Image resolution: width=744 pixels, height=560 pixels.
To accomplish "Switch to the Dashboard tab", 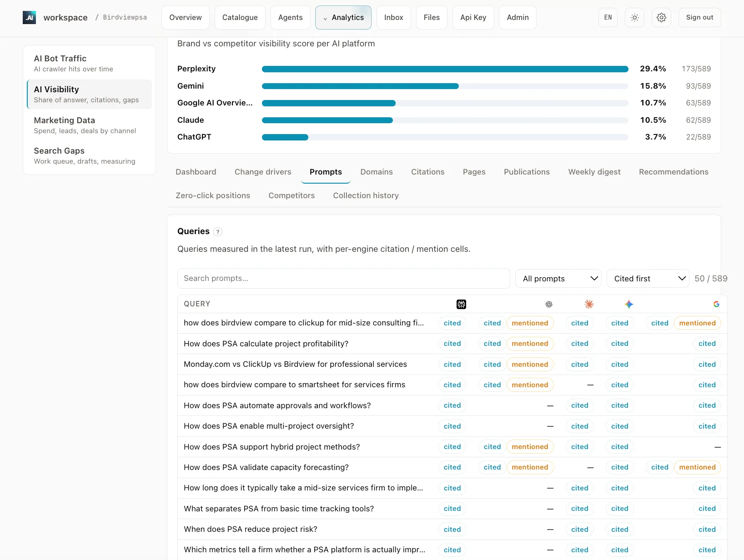I will pos(196,172).
